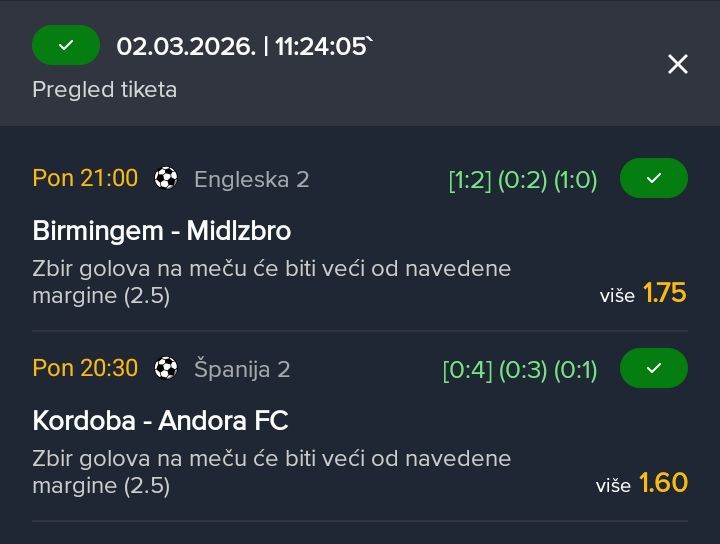
Task: Click the Pon 21:00 kickoff time
Action: coord(85,178)
